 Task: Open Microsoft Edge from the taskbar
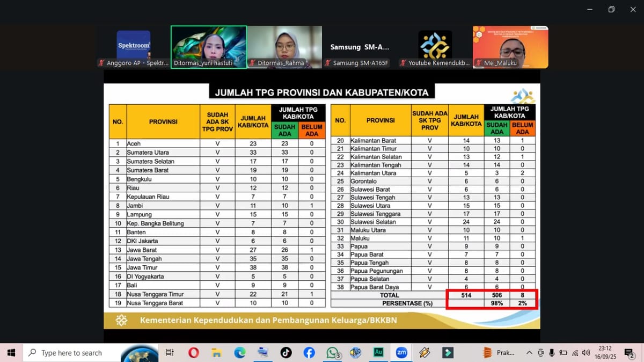click(x=240, y=353)
